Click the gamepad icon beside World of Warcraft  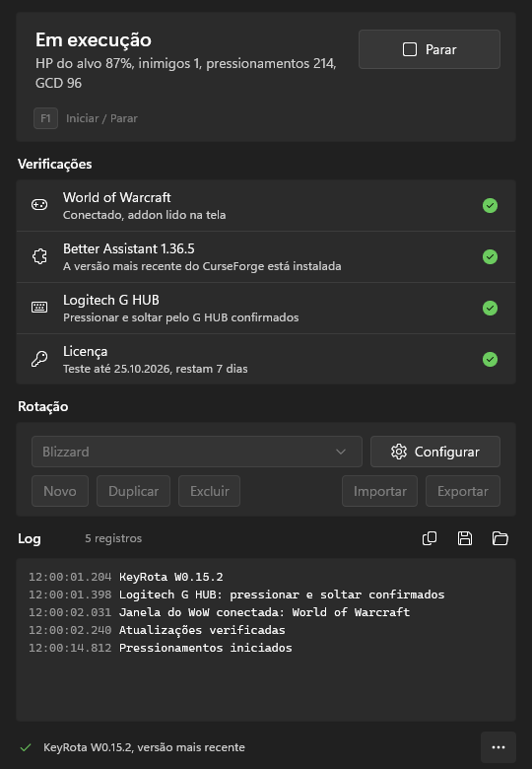(39, 204)
